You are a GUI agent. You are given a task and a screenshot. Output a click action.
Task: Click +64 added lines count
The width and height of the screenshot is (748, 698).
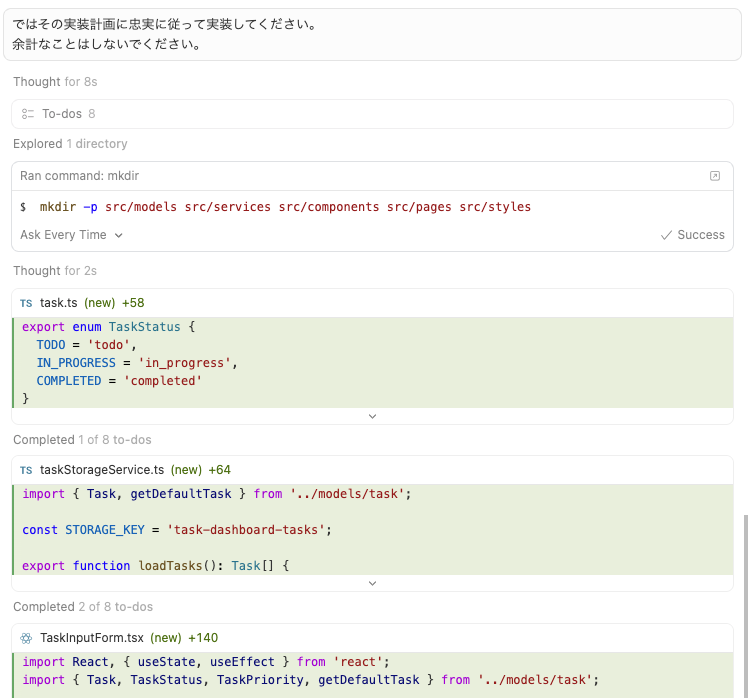click(219, 470)
